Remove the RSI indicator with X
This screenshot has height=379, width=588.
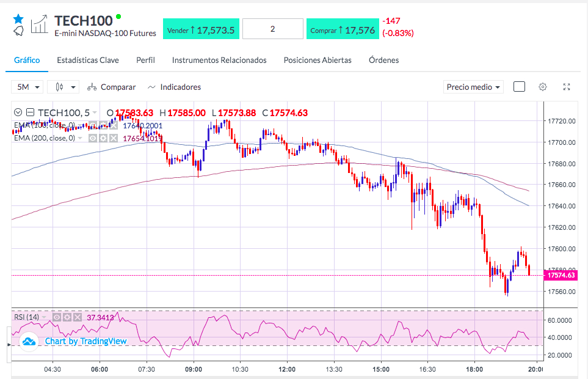(x=78, y=317)
